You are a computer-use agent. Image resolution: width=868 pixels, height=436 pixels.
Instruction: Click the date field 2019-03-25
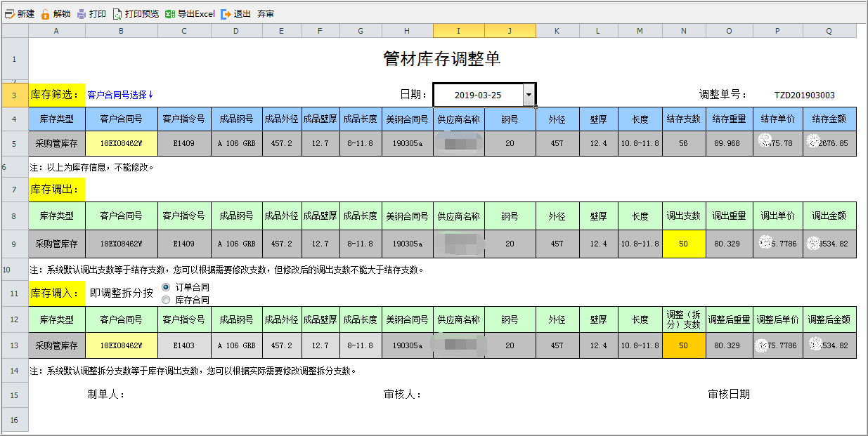[x=478, y=95]
